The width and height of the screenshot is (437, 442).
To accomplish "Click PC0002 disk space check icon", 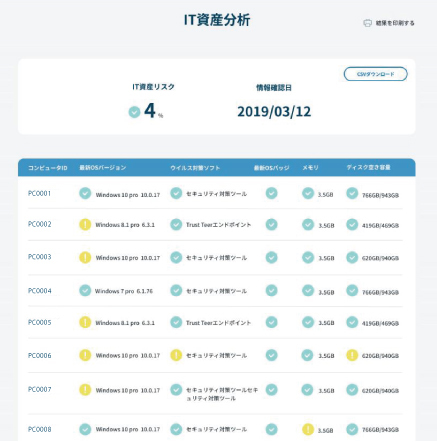I will click(x=352, y=224).
